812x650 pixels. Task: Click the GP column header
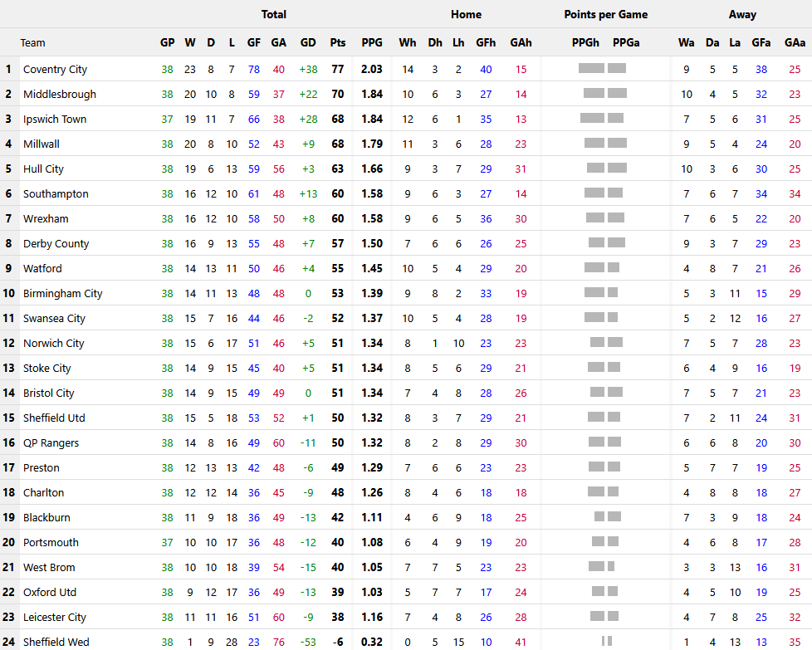coord(168,43)
